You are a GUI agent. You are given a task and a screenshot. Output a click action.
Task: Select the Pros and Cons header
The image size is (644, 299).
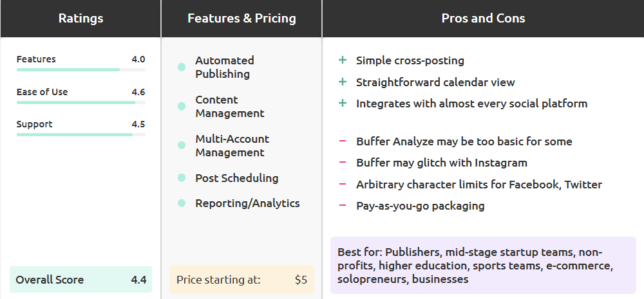(x=483, y=19)
